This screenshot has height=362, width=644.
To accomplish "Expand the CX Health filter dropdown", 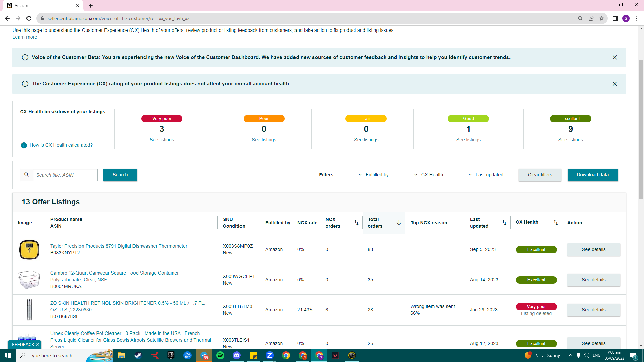I will click(x=428, y=175).
